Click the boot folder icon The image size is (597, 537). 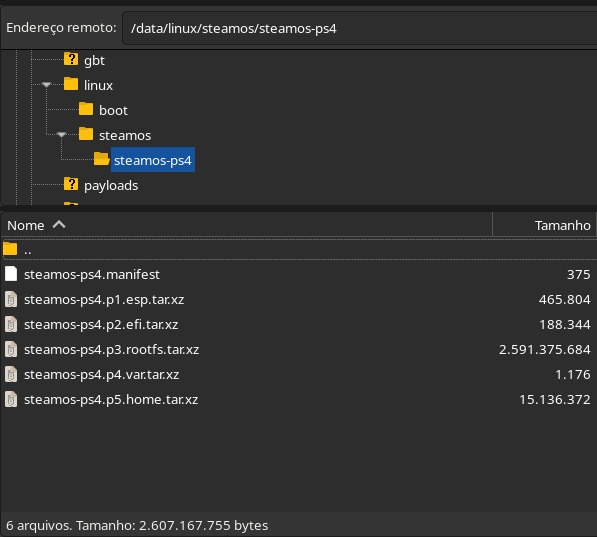pyautogui.click(x=86, y=109)
